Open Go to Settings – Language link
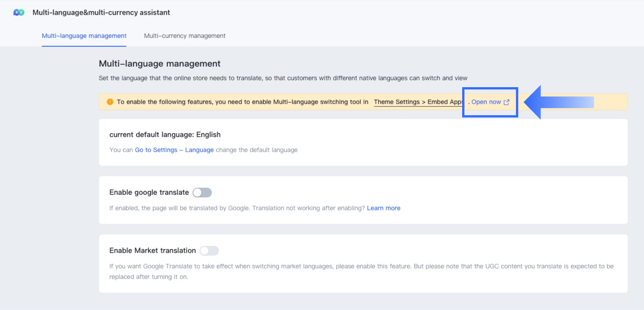The image size is (644, 310). pos(174,150)
